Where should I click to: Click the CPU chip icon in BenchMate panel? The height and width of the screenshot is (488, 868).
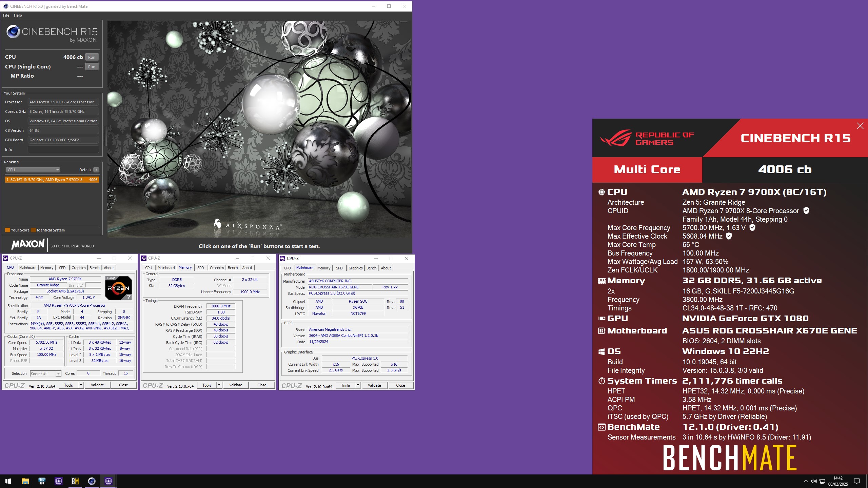(601, 192)
